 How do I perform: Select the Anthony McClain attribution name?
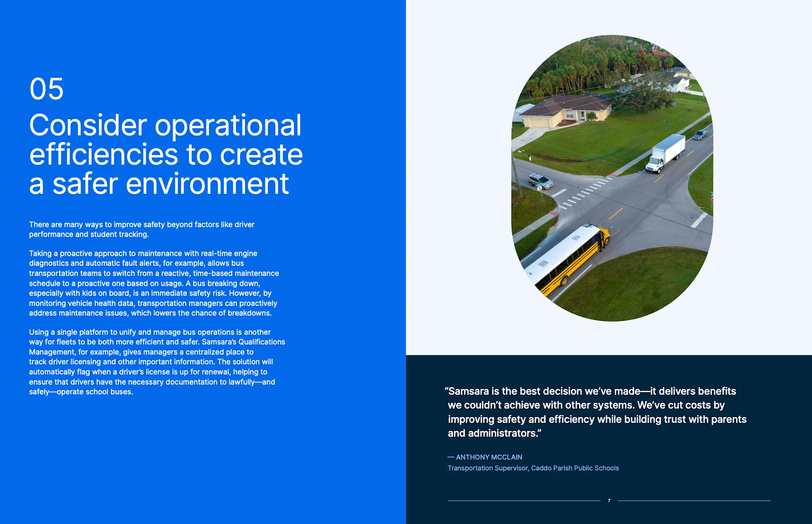click(485, 457)
